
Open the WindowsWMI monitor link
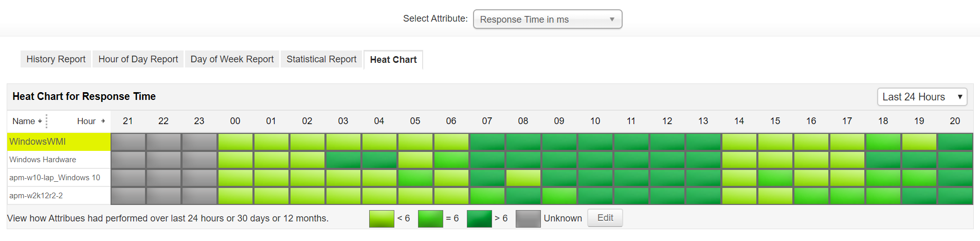pyautogui.click(x=38, y=142)
